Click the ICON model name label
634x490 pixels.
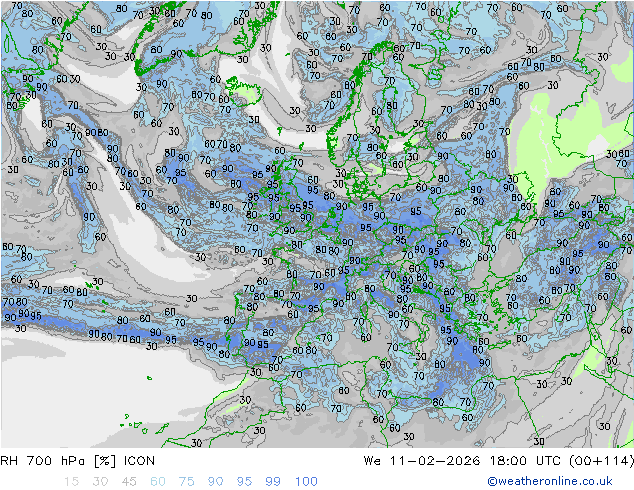click(139, 461)
